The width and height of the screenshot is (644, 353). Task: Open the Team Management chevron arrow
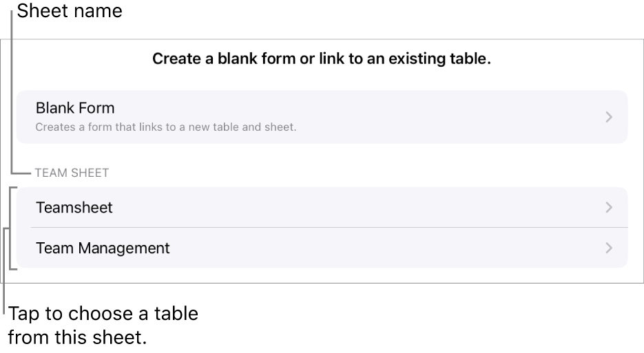click(608, 248)
